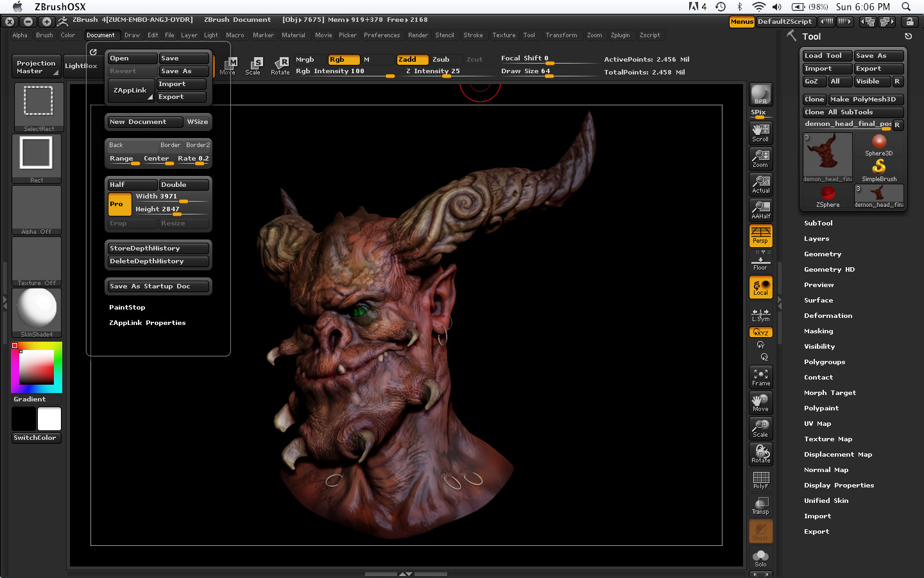
Task: Set canvas to Actual size
Action: [760, 184]
